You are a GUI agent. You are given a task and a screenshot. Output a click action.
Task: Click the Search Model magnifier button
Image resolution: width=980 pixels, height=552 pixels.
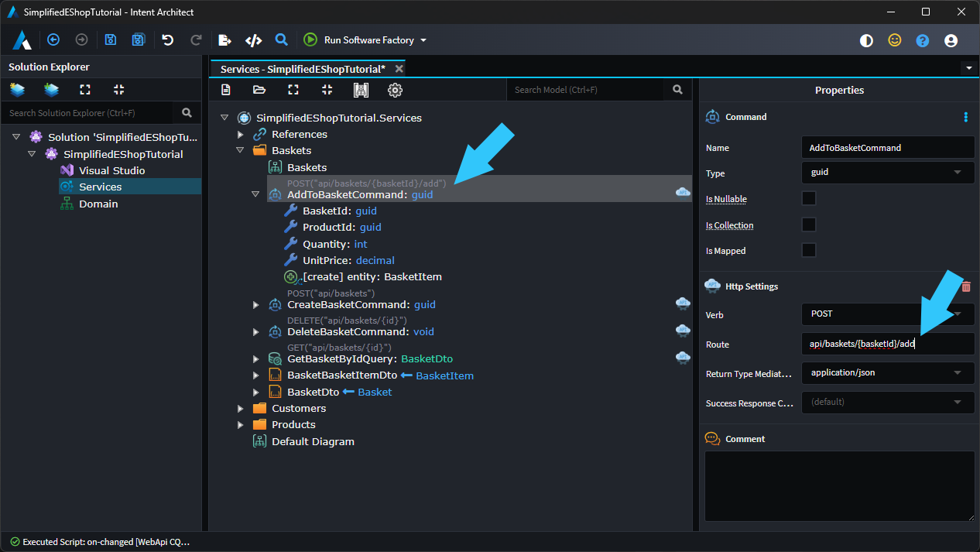677,90
